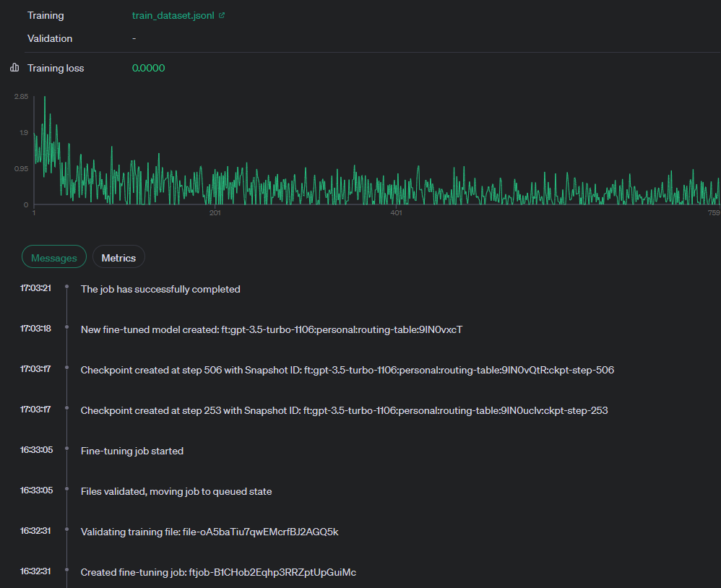Open the train_dataset.jsonl file link

[173, 15]
